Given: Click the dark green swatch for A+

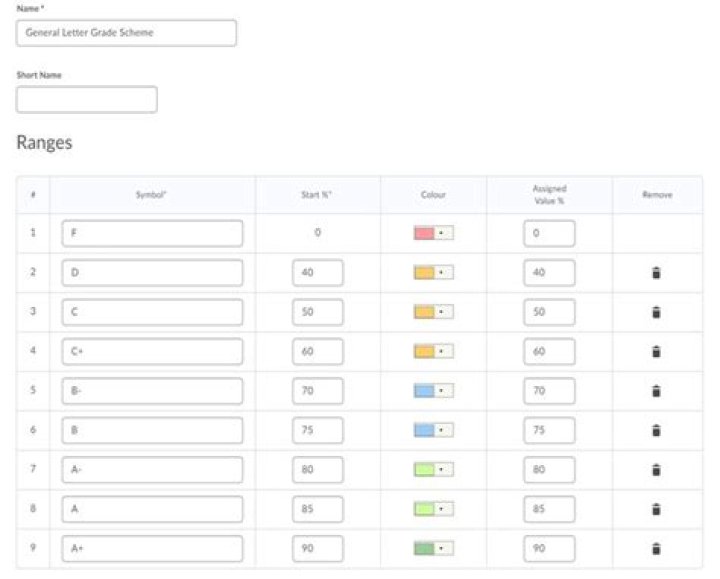Looking at the screenshot, I should click(424, 548).
